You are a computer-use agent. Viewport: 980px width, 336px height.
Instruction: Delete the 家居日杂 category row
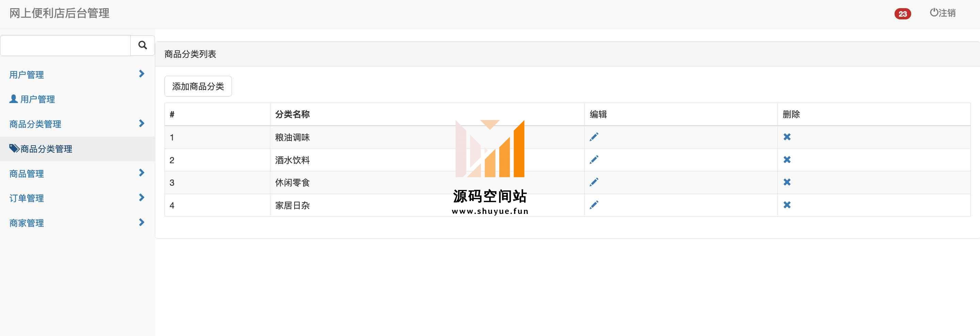coord(787,205)
